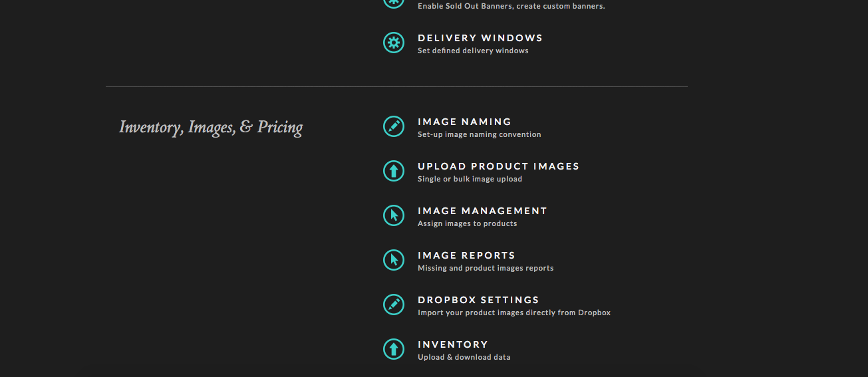Open the Delivery Windows link
The image size is (868, 377).
[480, 38]
